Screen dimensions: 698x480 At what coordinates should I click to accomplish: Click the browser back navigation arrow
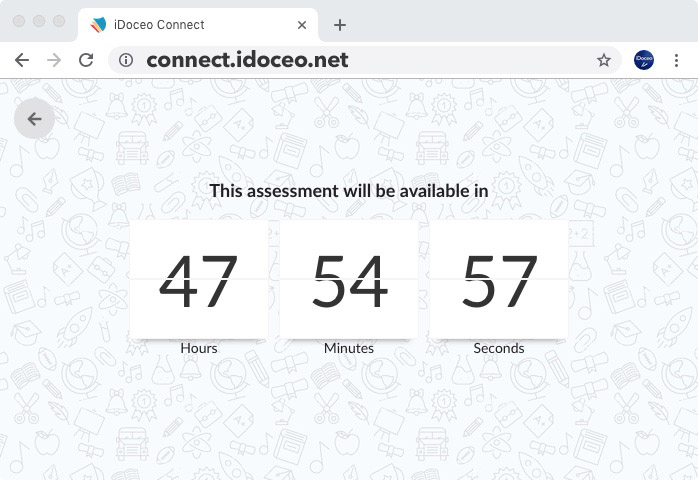pos(22,60)
